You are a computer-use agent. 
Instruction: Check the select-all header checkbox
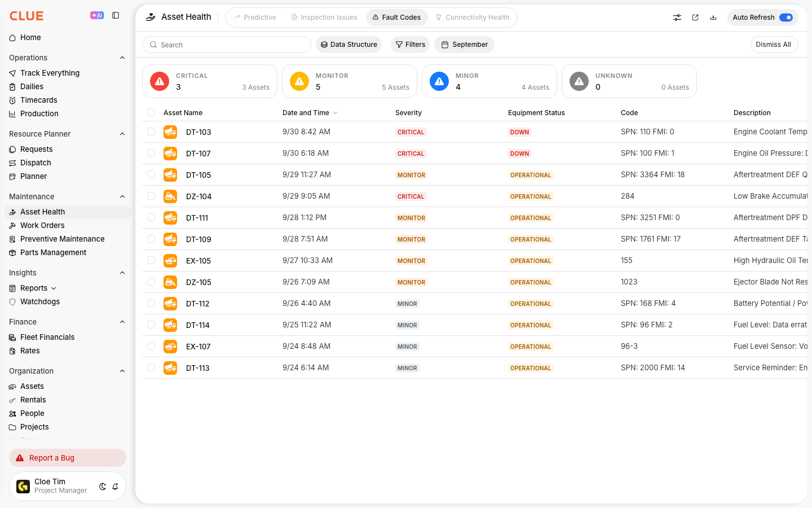tap(151, 112)
